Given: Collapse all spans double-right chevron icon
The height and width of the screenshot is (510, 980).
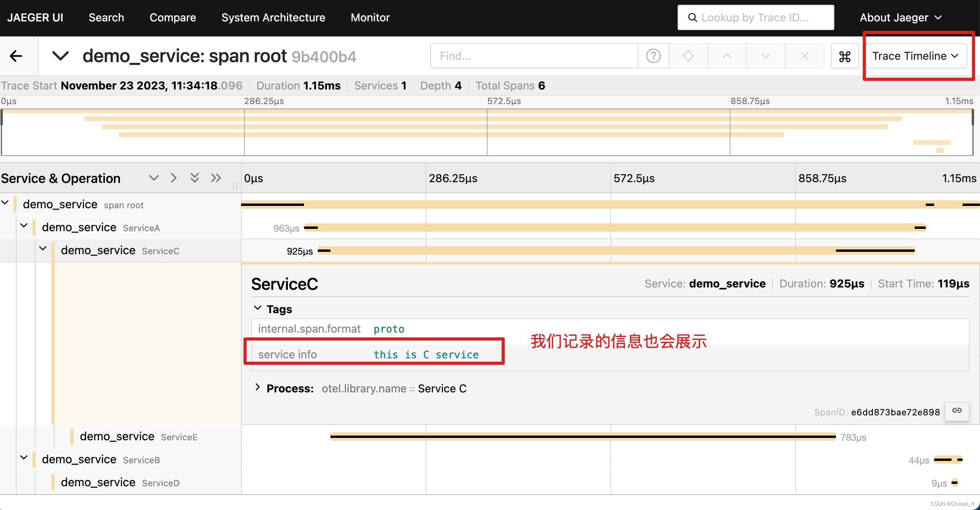Looking at the screenshot, I should pos(216,178).
